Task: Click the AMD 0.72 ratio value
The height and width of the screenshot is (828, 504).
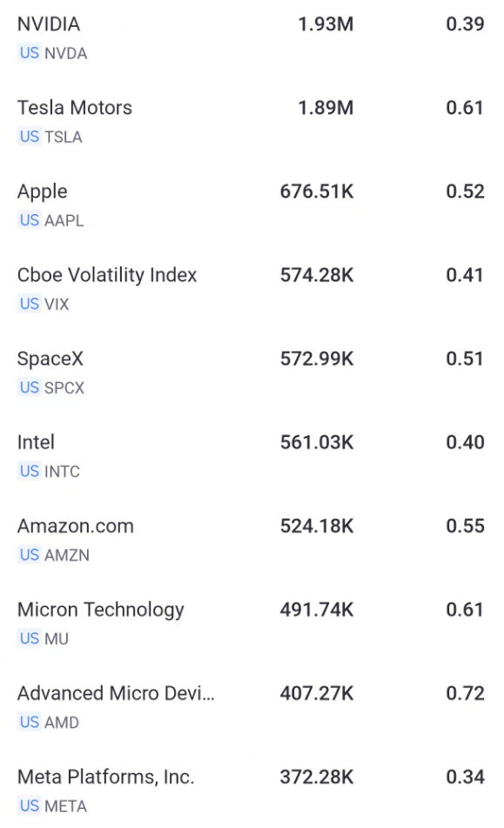Action: [465, 693]
